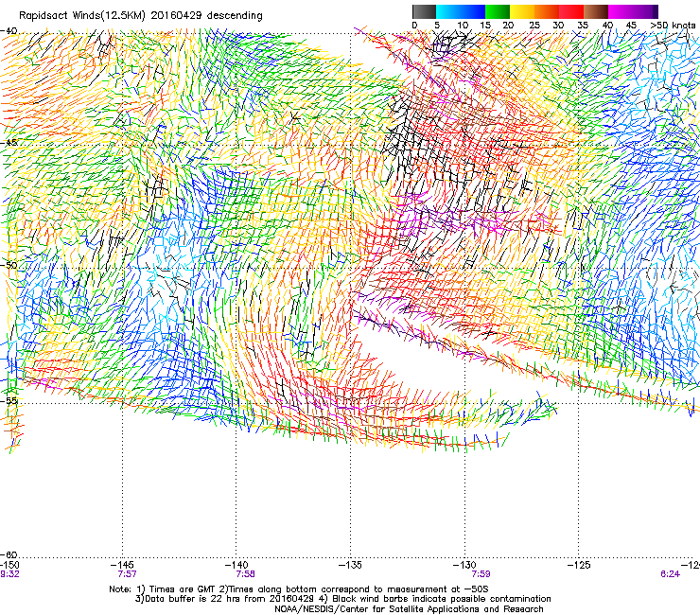The height and width of the screenshot is (615, 700).
Task: Click the dark purple 45-50 knots legend swatch
Action: (645, 11)
